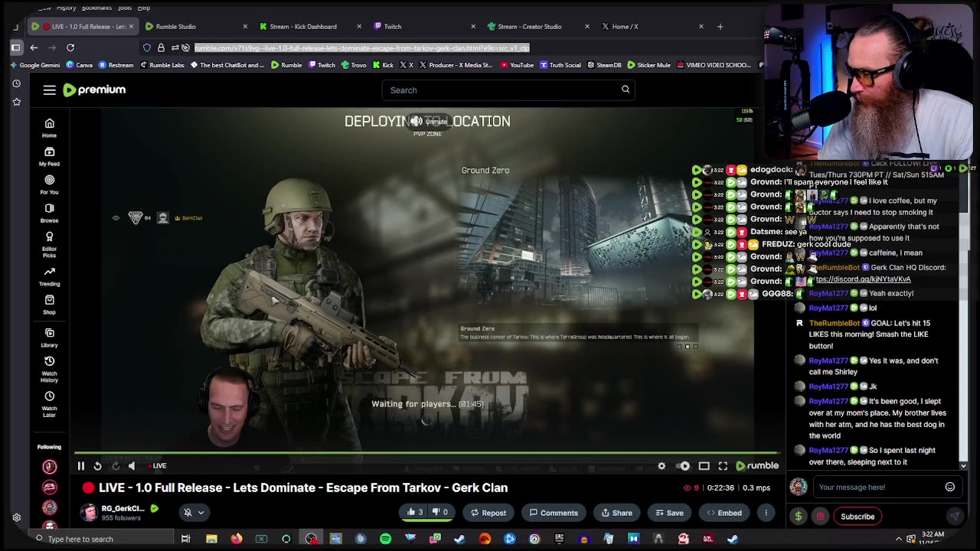The image size is (980, 551).
Task: Click the Rumble logo in the player bar
Action: click(757, 465)
